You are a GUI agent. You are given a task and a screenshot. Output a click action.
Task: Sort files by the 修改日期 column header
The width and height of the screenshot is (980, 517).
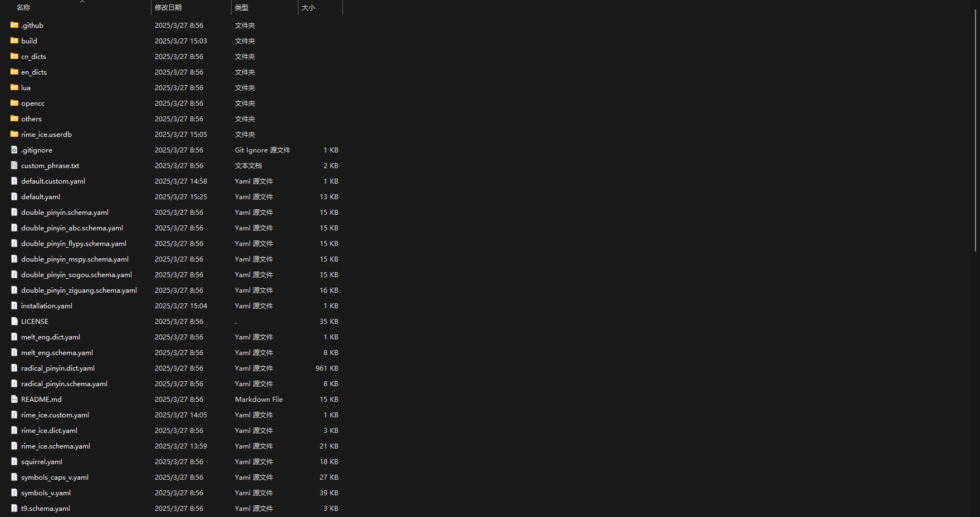(x=168, y=8)
